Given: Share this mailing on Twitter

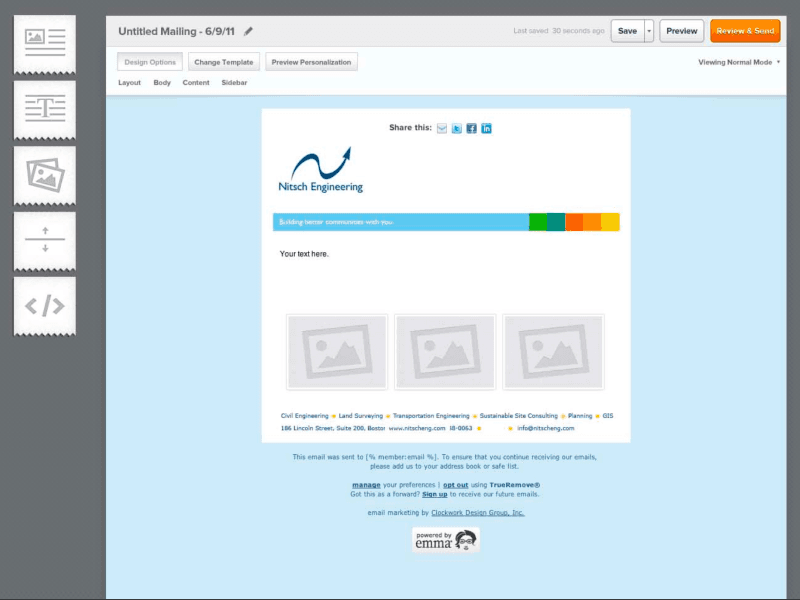Looking at the screenshot, I should coord(456,128).
